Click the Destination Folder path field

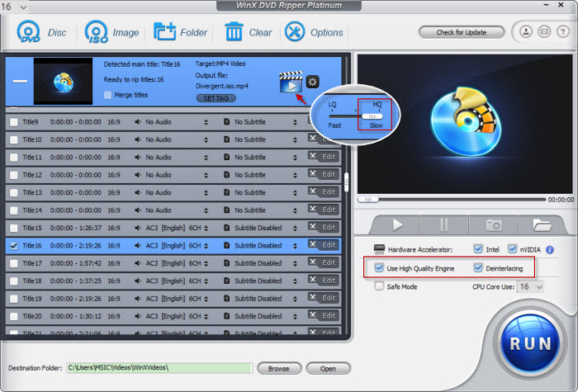tap(159, 368)
